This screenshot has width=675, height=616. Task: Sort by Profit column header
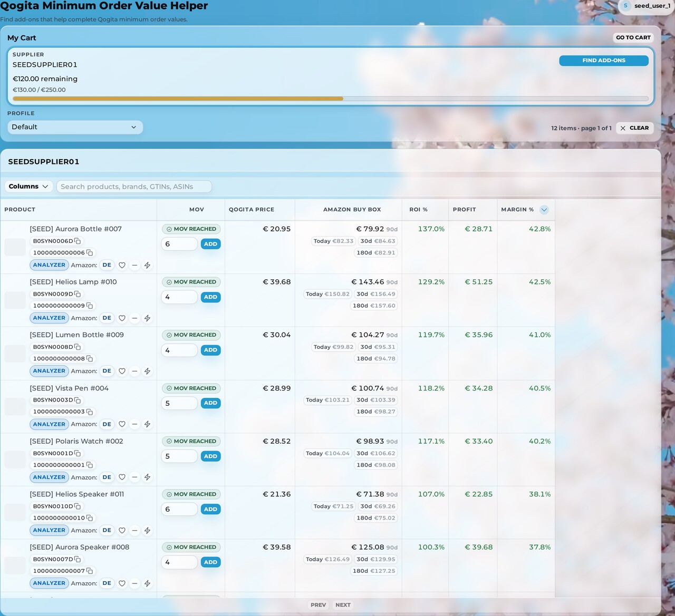tap(465, 210)
